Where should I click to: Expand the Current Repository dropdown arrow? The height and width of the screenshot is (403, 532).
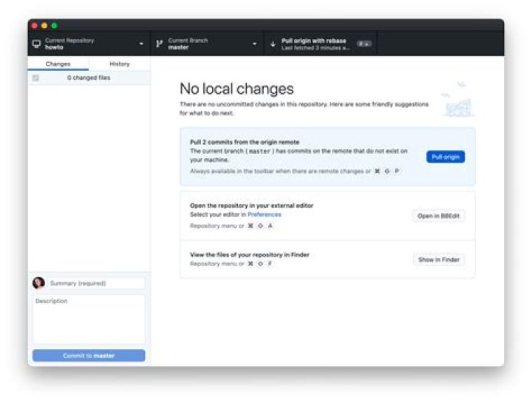tap(141, 44)
